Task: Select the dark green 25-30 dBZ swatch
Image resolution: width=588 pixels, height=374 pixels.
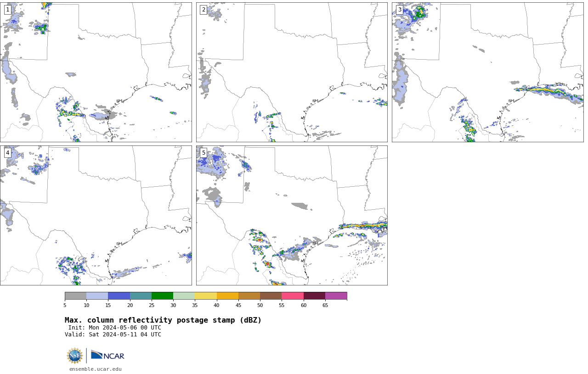Action: pos(162,296)
